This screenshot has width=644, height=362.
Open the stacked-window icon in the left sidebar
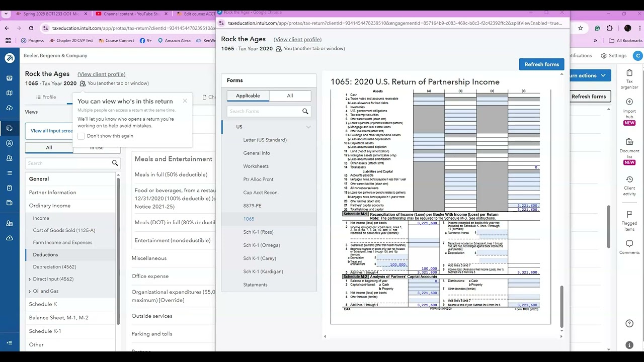click(10, 203)
